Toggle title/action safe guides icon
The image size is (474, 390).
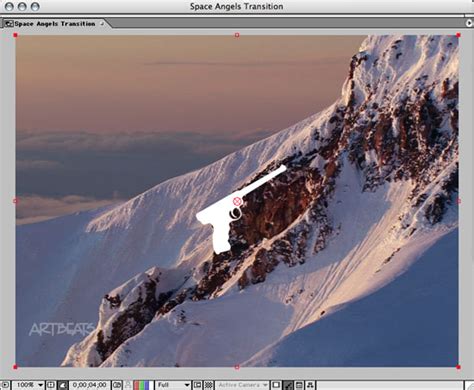pos(51,385)
